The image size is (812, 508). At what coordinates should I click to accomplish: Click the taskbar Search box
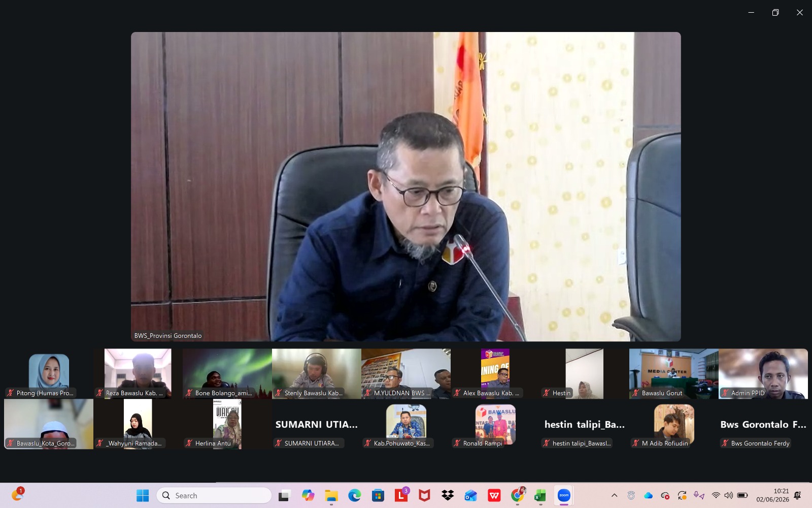(x=214, y=495)
